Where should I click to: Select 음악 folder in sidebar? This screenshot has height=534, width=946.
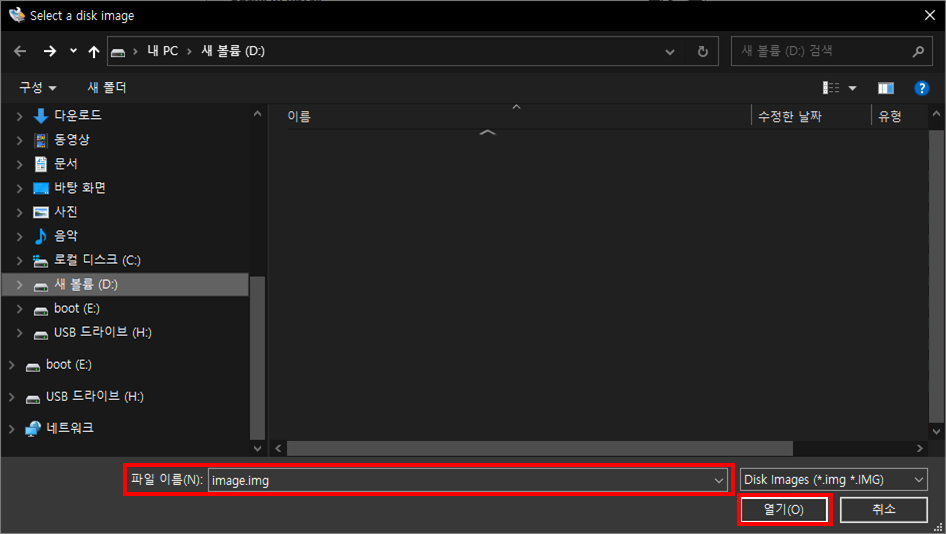66,236
